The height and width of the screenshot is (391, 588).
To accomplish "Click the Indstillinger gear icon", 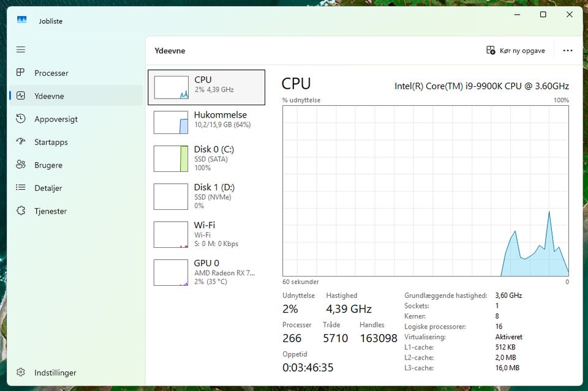I will point(21,372).
